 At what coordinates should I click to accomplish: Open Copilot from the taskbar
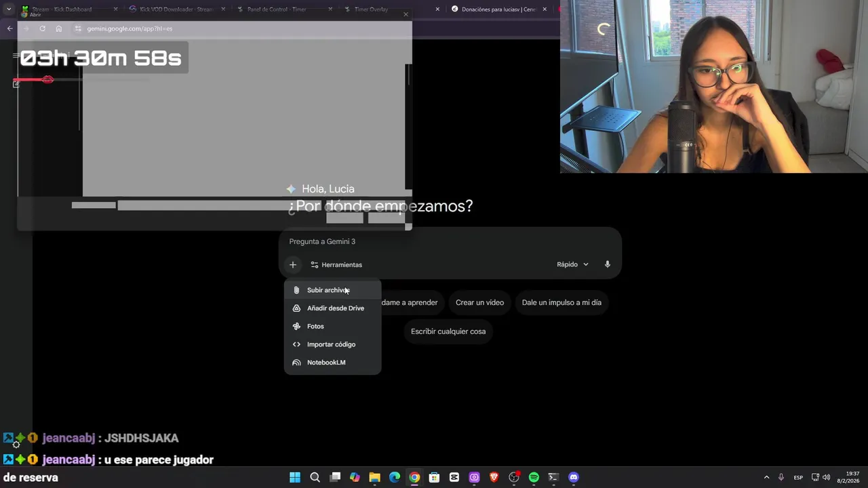[355, 477]
